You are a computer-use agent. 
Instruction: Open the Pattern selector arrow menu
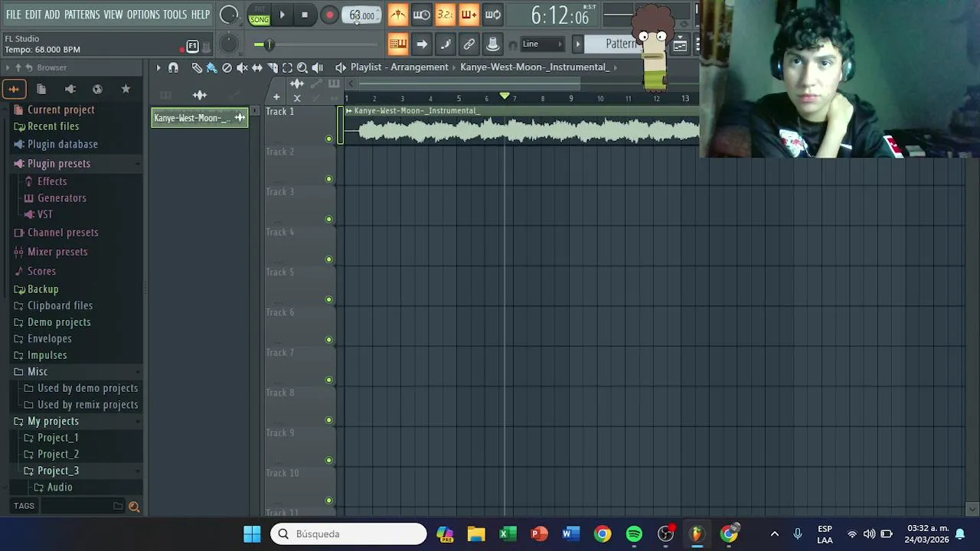tap(578, 44)
